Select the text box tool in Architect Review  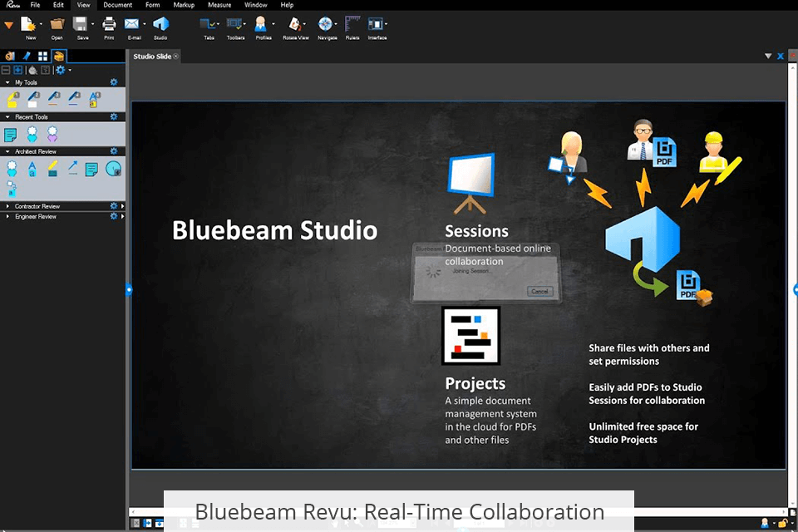32,169
